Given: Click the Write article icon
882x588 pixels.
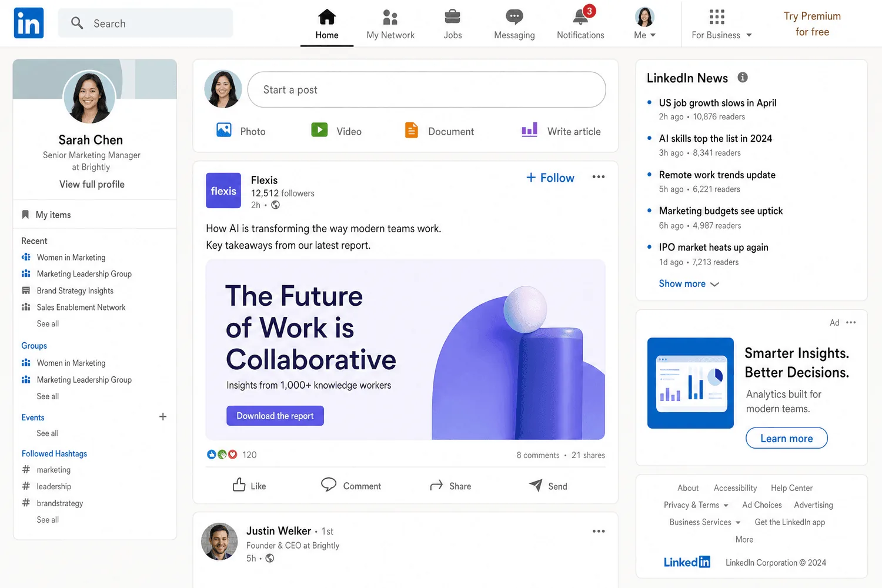Looking at the screenshot, I should click(529, 130).
